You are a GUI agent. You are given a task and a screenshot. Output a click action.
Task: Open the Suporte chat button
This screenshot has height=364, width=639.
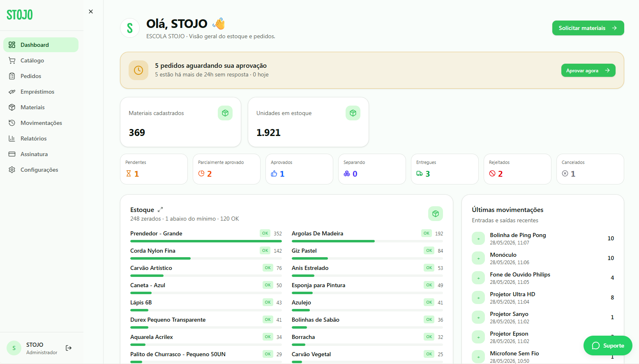[608, 346]
